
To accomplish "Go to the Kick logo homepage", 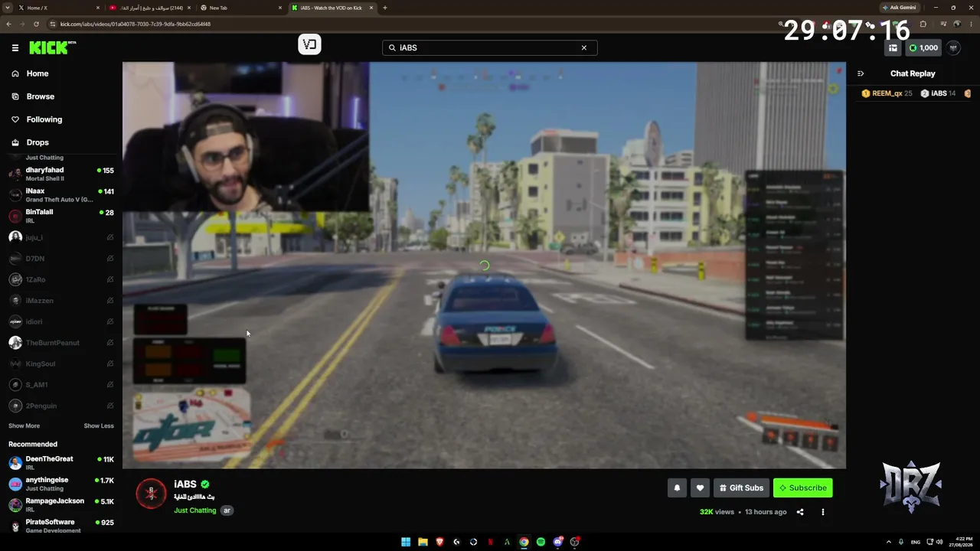I will [x=52, y=47].
